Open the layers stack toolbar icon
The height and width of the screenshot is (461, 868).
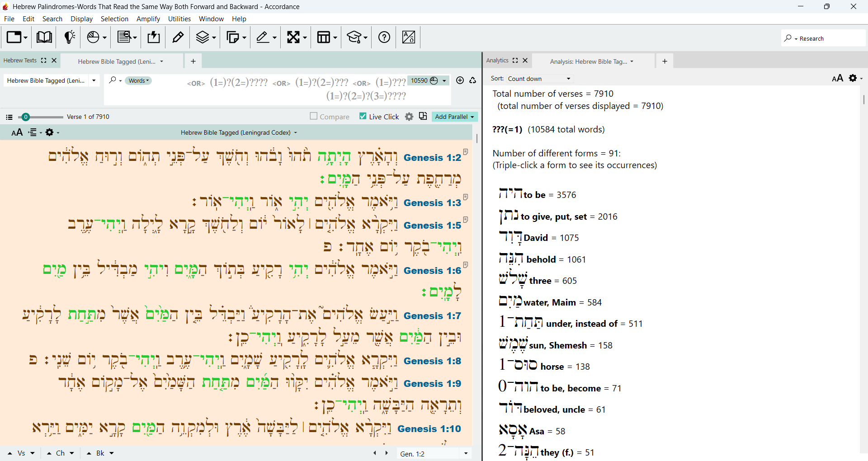(206, 37)
